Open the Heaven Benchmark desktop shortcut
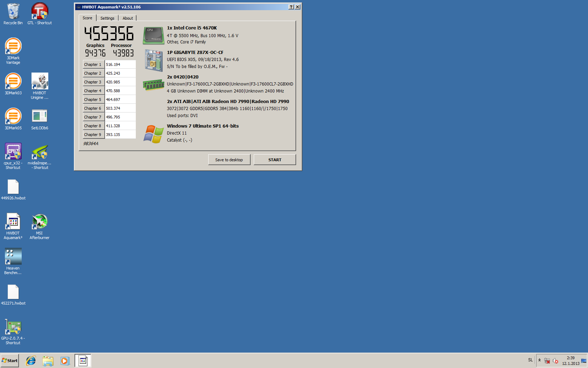The image size is (588, 368). 13,261
